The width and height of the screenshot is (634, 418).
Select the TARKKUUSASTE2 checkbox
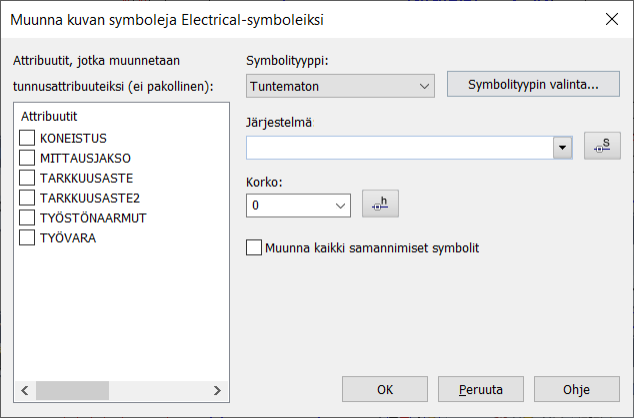click(28, 197)
